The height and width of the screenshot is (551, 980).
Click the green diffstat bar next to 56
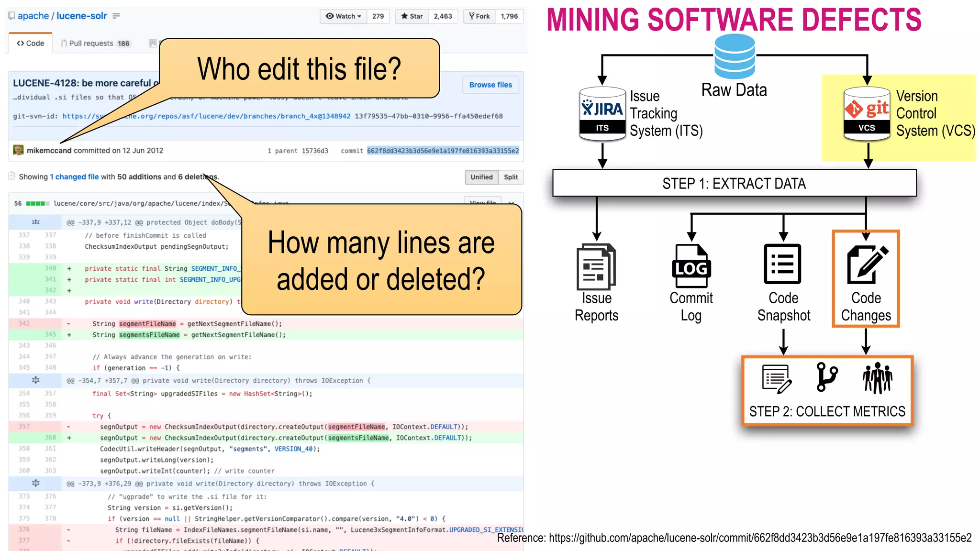tap(38, 203)
